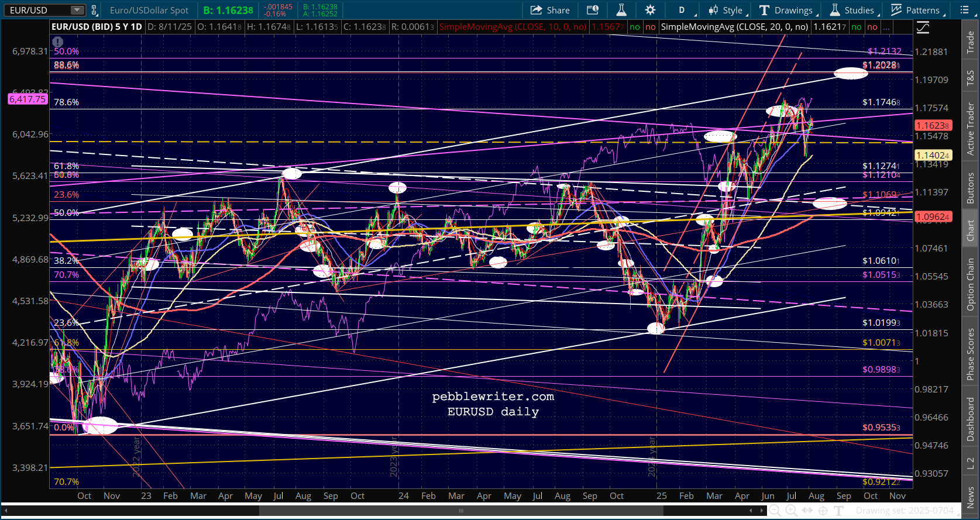
Task: Click the horizontal pan arrows icon
Action: coord(807,511)
